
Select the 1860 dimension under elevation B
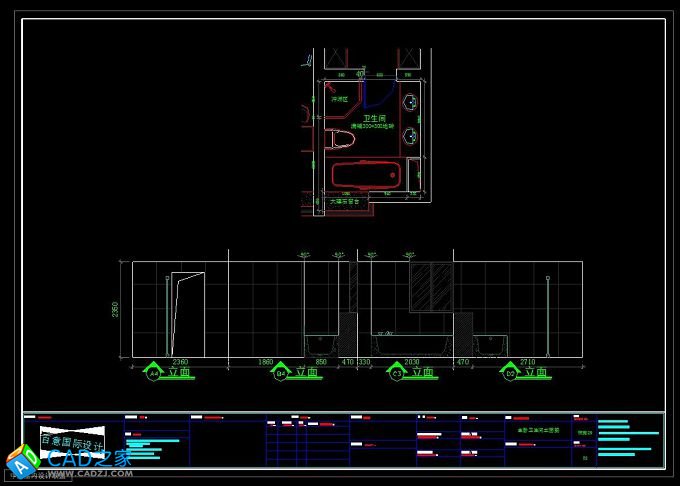click(266, 361)
